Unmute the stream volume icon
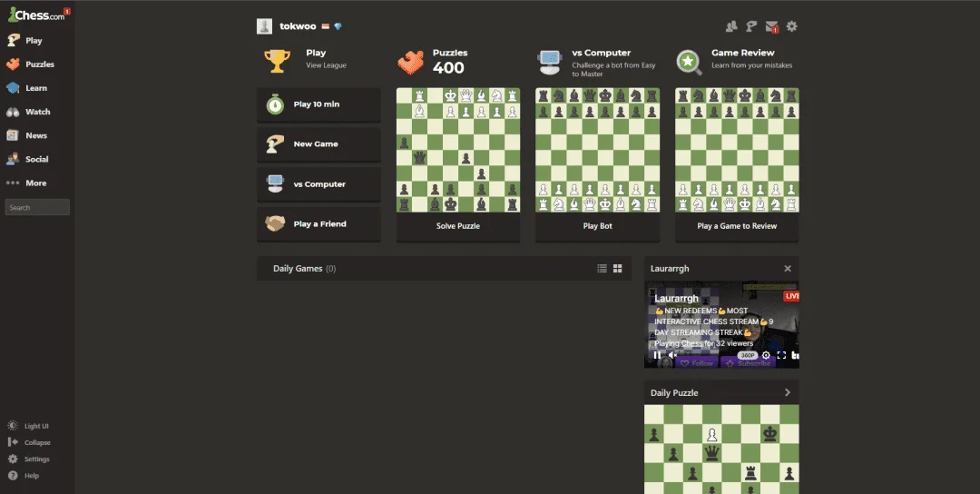Screen dimensions: 980x494 (674, 355)
